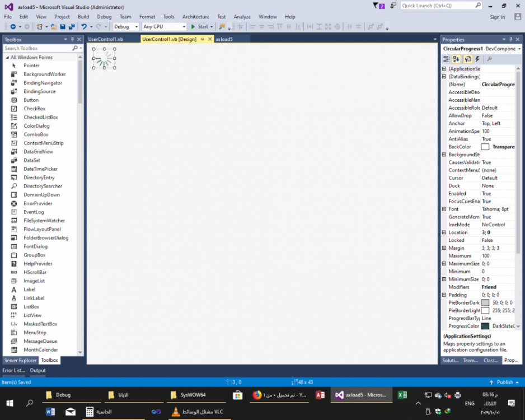Click the Open File toolbar icon
The width and height of the screenshot is (525, 420).
pyautogui.click(x=54, y=27)
